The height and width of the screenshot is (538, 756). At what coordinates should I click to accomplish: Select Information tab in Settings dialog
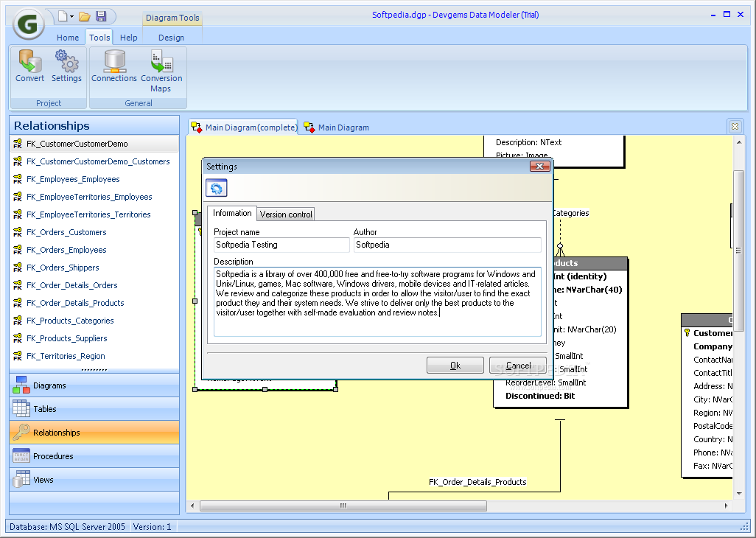(x=232, y=213)
